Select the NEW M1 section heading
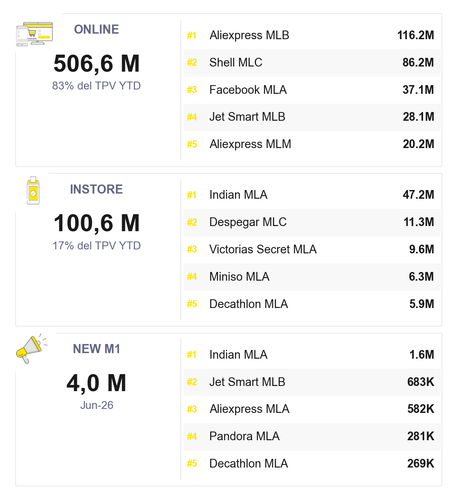The height and width of the screenshot is (500, 455). (x=96, y=349)
